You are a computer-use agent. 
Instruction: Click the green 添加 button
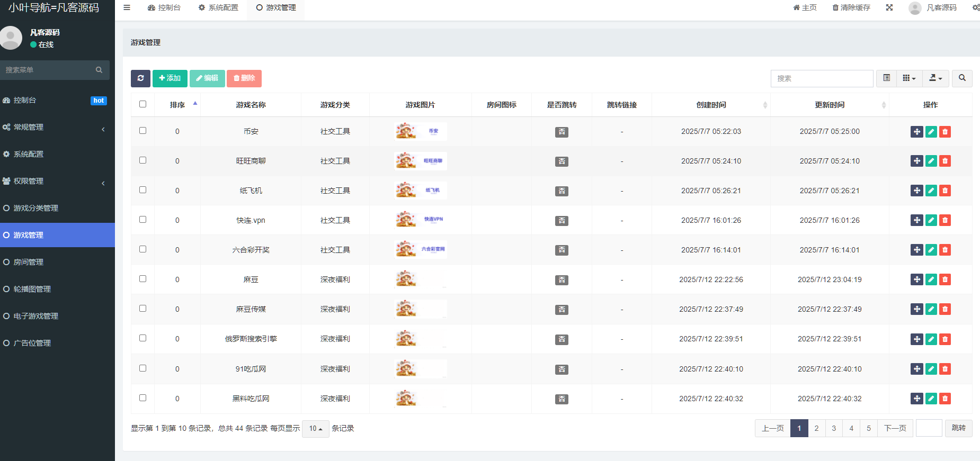(x=170, y=78)
